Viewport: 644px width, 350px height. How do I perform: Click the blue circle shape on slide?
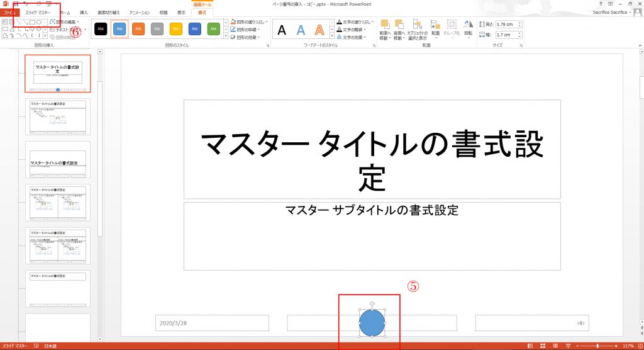click(372, 324)
